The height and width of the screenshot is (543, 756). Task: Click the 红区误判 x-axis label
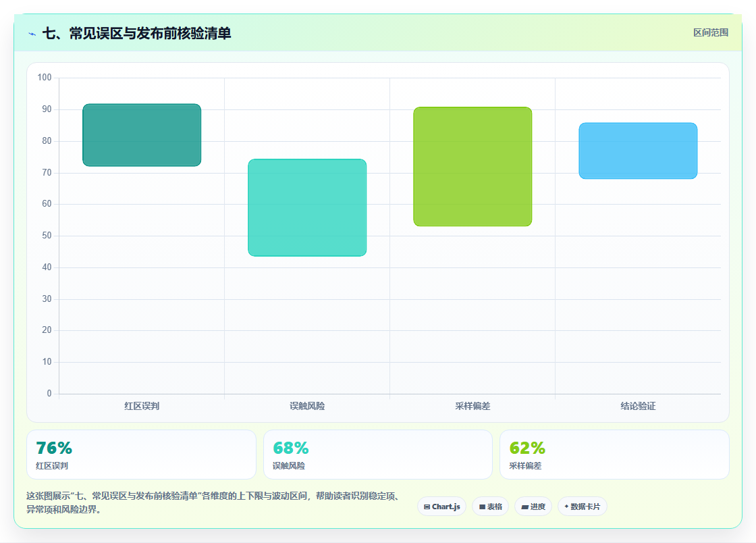coord(142,406)
